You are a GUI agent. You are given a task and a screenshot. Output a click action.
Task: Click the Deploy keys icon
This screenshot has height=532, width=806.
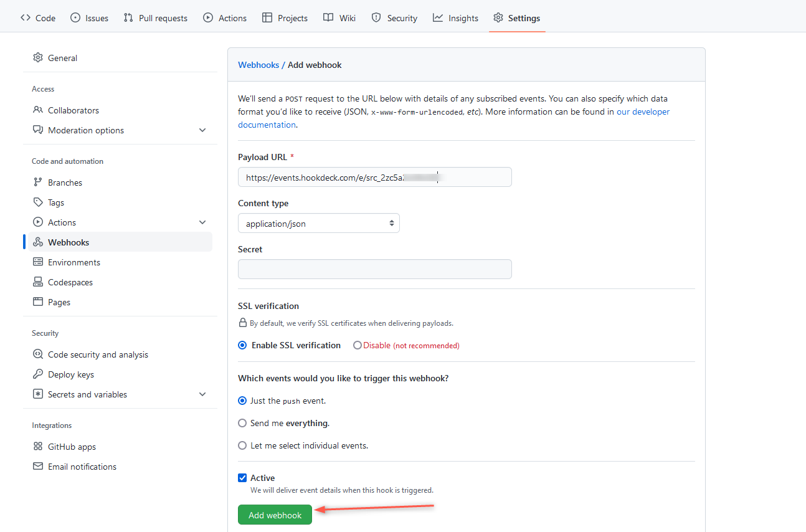tap(39, 374)
